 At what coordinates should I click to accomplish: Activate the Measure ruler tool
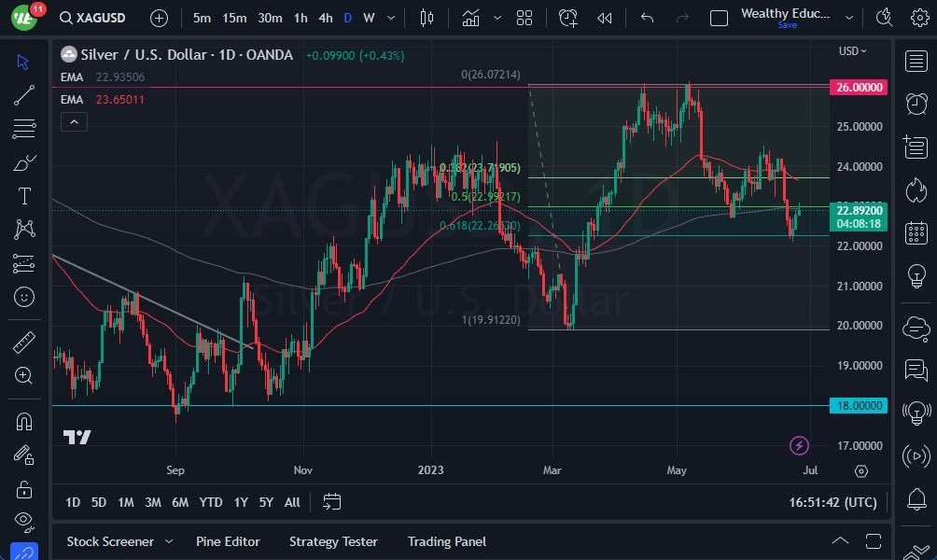(x=23, y=341)
